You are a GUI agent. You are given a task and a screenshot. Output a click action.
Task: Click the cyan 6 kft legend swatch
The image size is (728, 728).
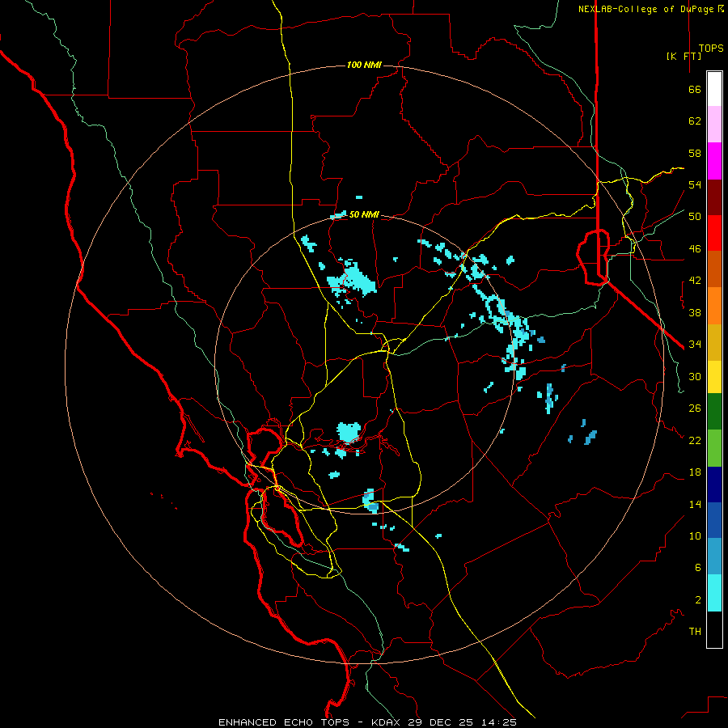coord(714,593)
